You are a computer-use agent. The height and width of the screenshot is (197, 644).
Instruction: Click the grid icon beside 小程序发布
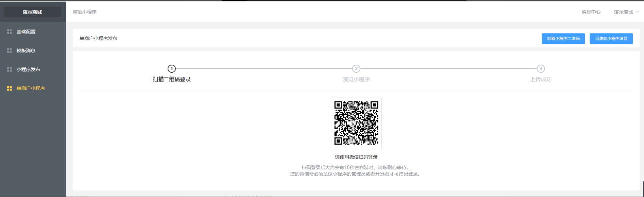click(x=9, y=70)
